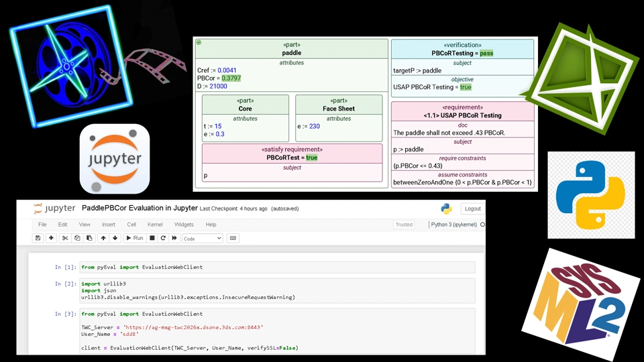Click the PBCoRTest true result

pos(312,158)
